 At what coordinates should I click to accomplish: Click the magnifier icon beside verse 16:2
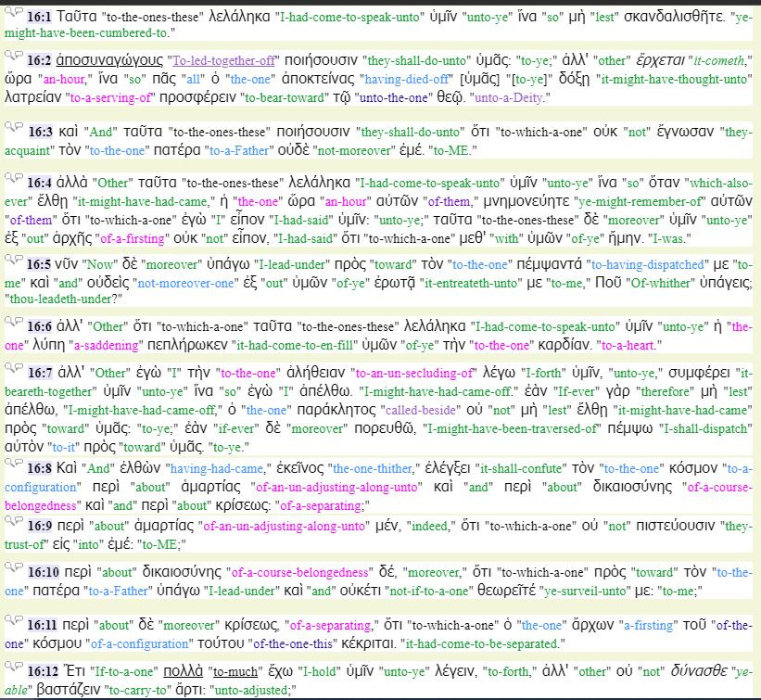click(9, 56)
